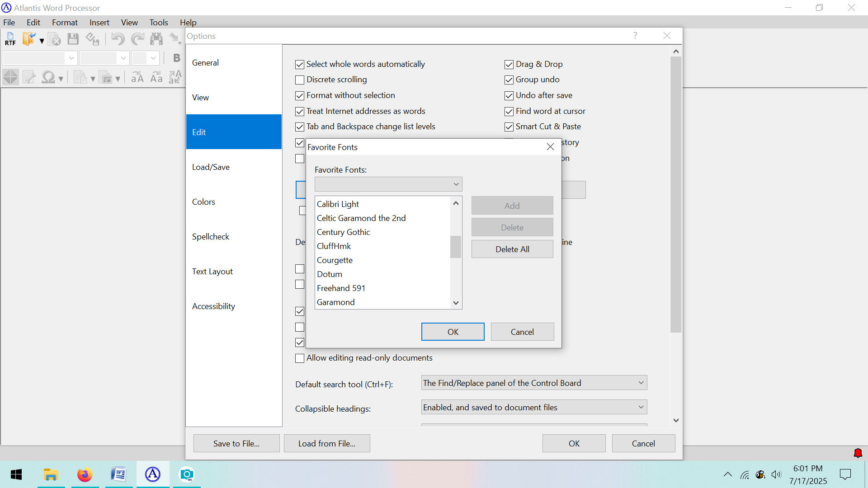Launch Firefox from the taskbar

click(x=85, y=474)
